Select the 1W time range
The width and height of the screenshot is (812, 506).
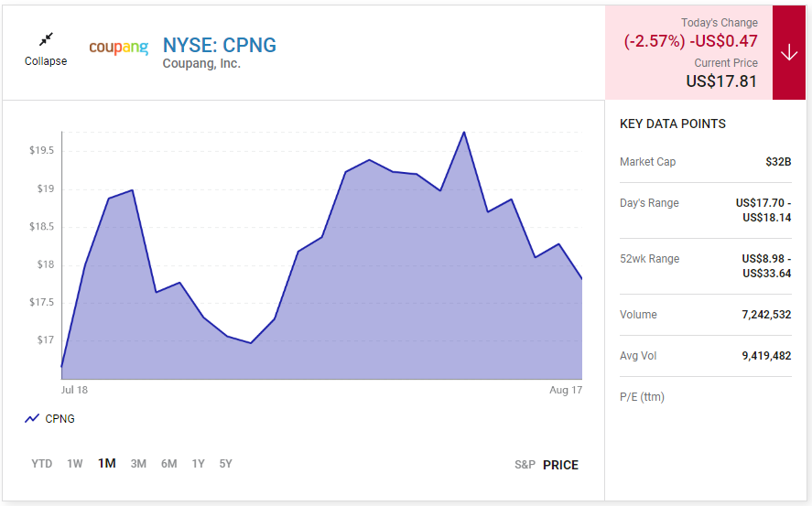[x=74, y=464]
